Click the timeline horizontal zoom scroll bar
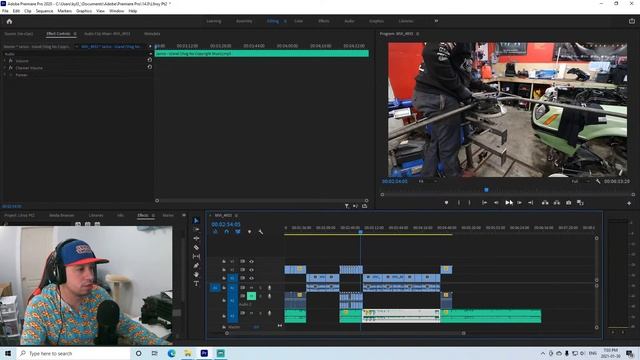The width and height of the screenshot is (640, 360). click(x=345, y=333)
